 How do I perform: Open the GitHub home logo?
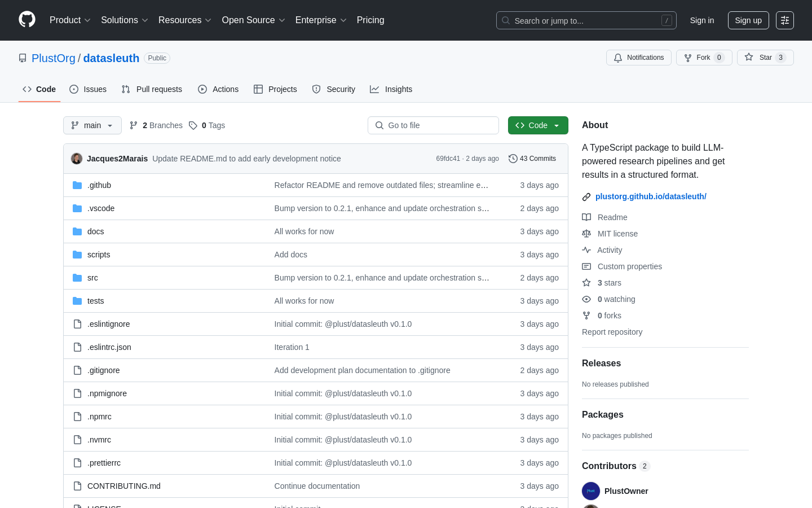(27, 20)
